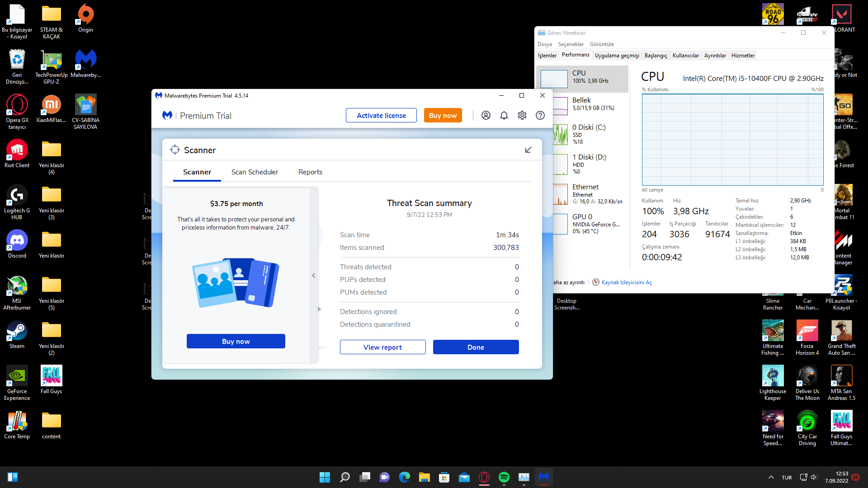Select Grand Theft Auto San Andreas icon
The width and height of the screenshot is (868, 488).
pyautogui.click(x=842, y=338)
